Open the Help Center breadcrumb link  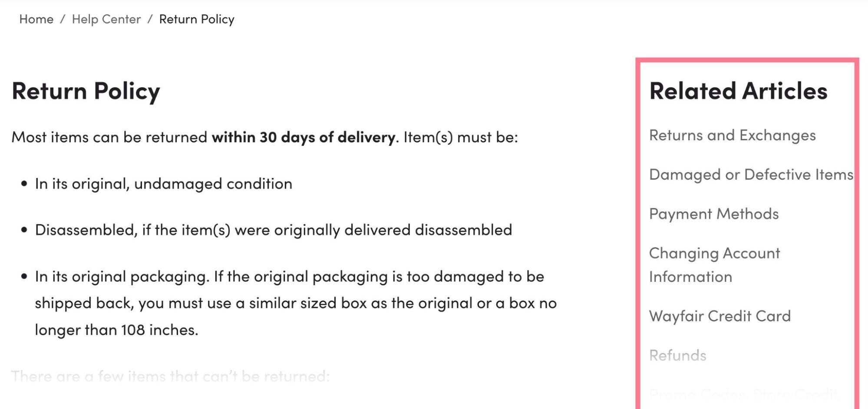coord(106,19)
